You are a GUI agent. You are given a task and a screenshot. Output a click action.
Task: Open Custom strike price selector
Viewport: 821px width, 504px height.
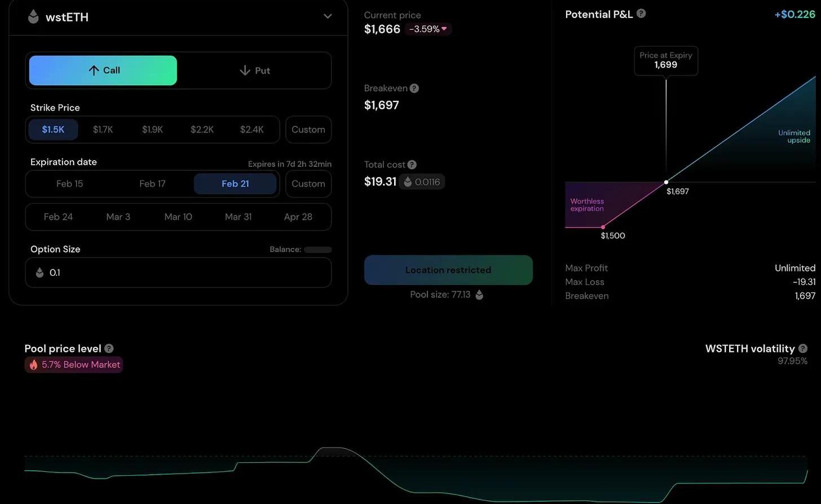tap(308, 130)
